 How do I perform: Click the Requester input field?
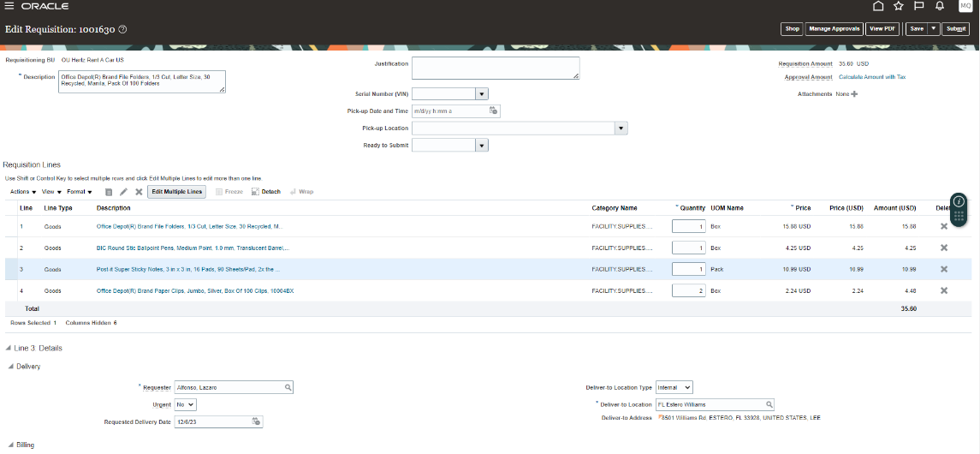tap(229, 388)
